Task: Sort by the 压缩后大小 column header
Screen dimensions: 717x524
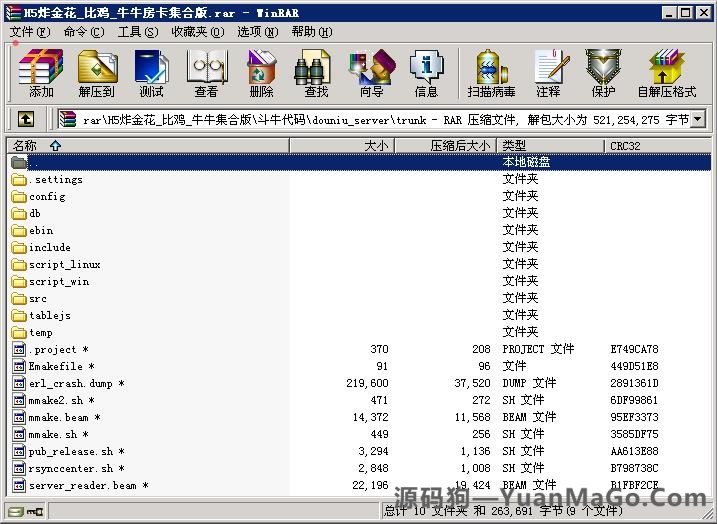Action: [x=445, y=146]
